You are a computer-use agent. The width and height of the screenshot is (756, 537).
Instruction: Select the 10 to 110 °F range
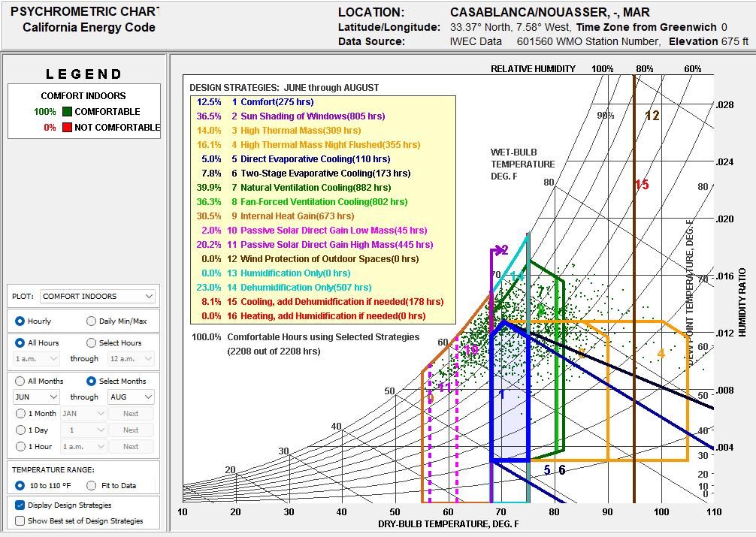point(20,485)
